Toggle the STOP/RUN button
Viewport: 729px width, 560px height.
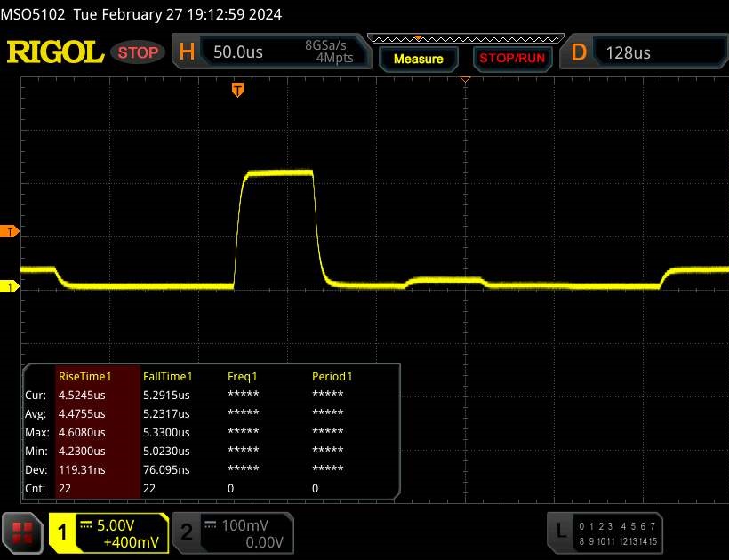[512, 59]
